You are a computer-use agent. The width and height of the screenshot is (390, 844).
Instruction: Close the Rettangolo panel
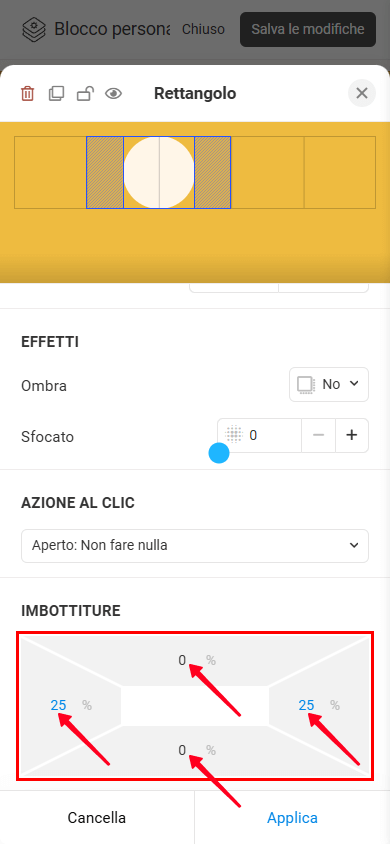(x=362, y=93)
